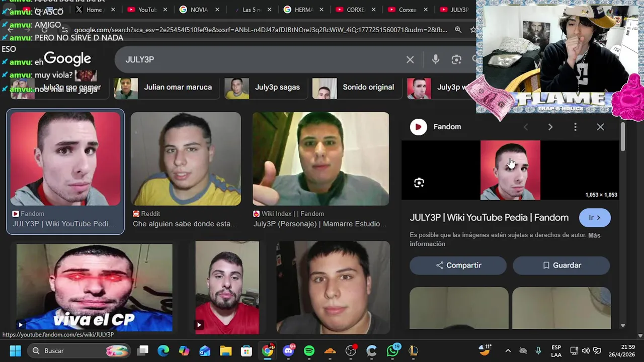Screen dimensions: 644x362
Task: Open the Reddit result with the yellow jersey
Action: coord(186,158)
